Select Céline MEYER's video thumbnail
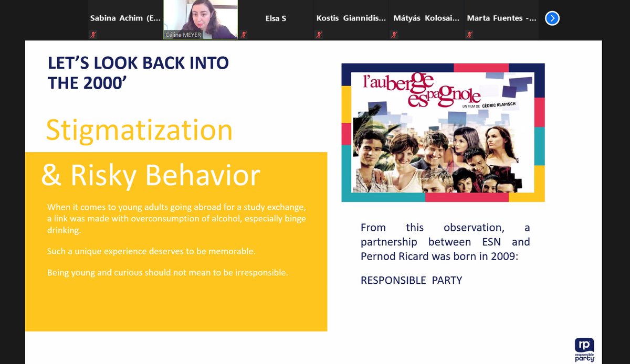 point(199,18)
